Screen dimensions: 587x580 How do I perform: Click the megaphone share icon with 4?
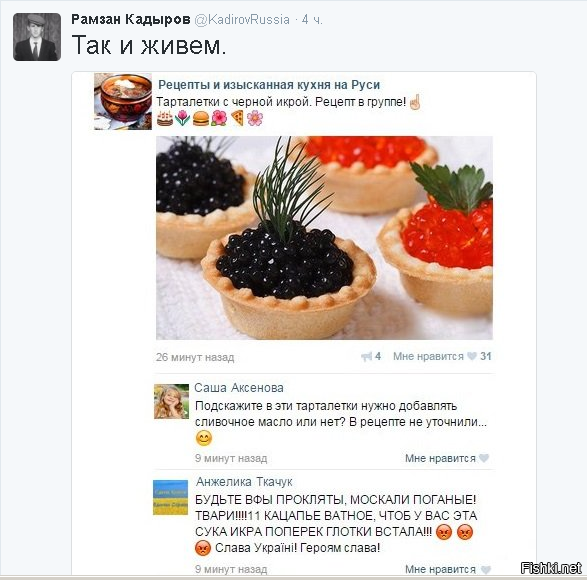click(371, 356)
